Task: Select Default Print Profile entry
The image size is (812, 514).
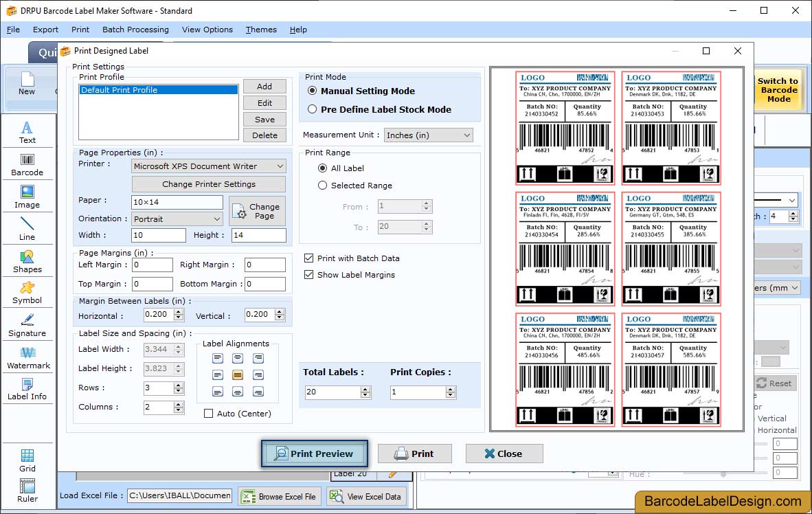Action: tap(159, 89)
